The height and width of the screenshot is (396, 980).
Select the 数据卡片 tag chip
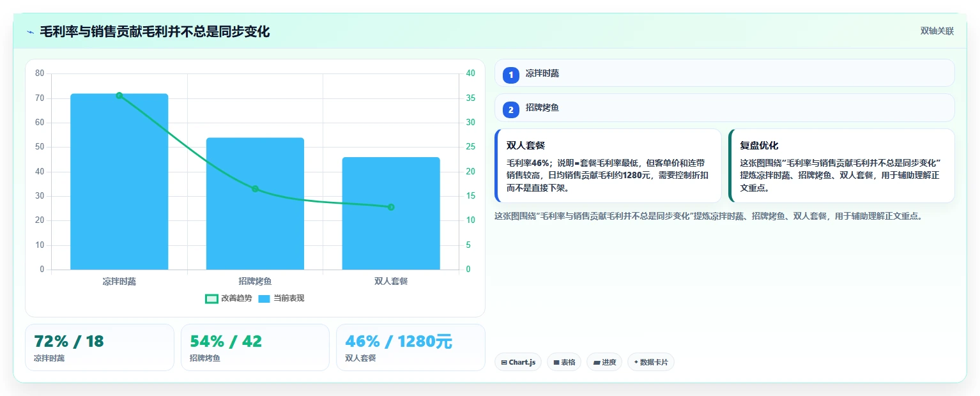pos(651,362)
